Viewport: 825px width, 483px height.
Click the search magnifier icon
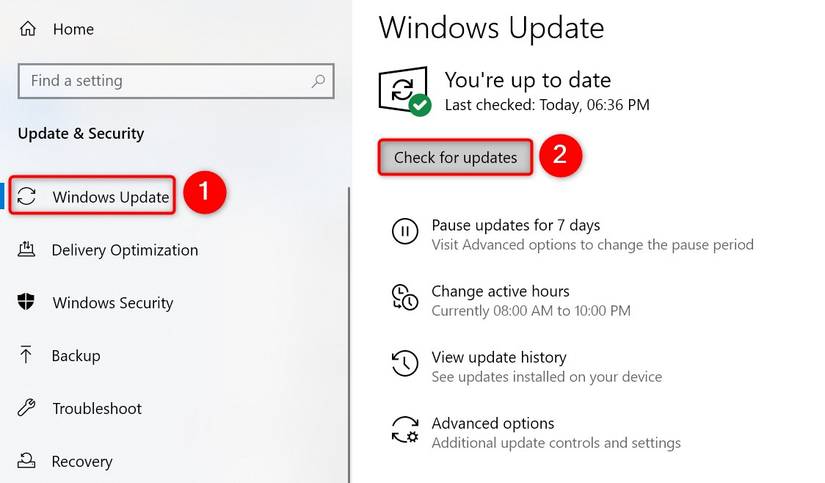coord(318,81)
